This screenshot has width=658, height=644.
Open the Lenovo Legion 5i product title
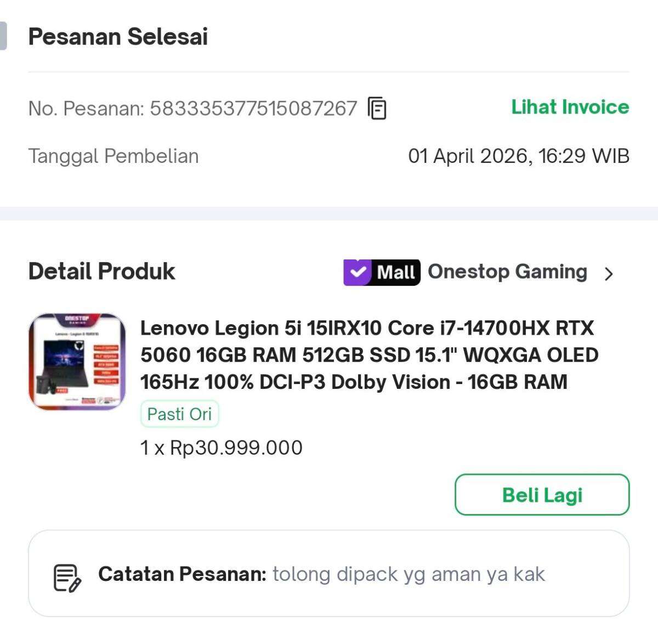pos(368,355)
